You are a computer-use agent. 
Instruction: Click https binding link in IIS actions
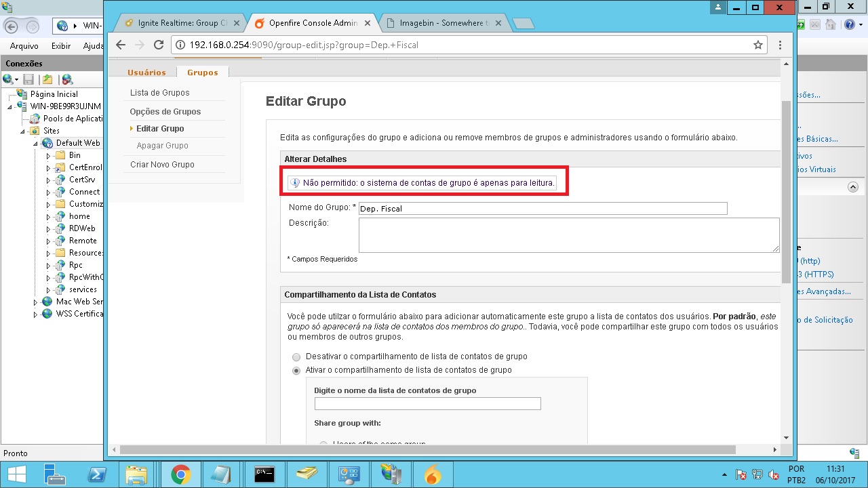816,274
